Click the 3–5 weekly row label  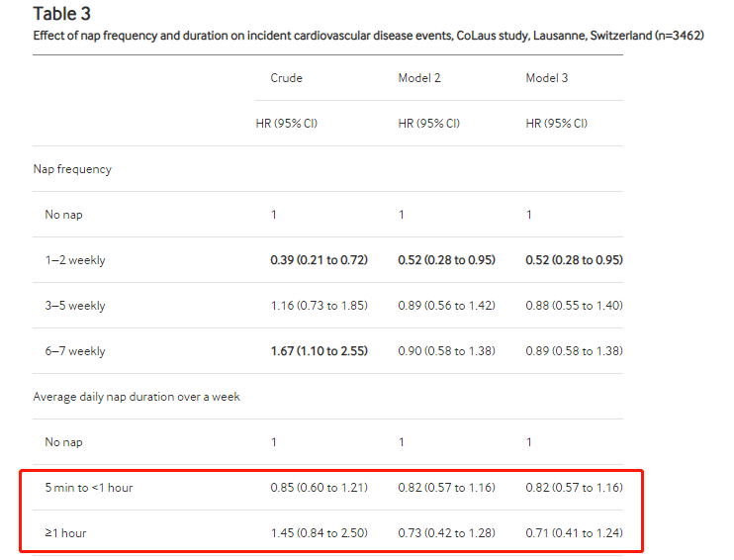tap(75, 306)
